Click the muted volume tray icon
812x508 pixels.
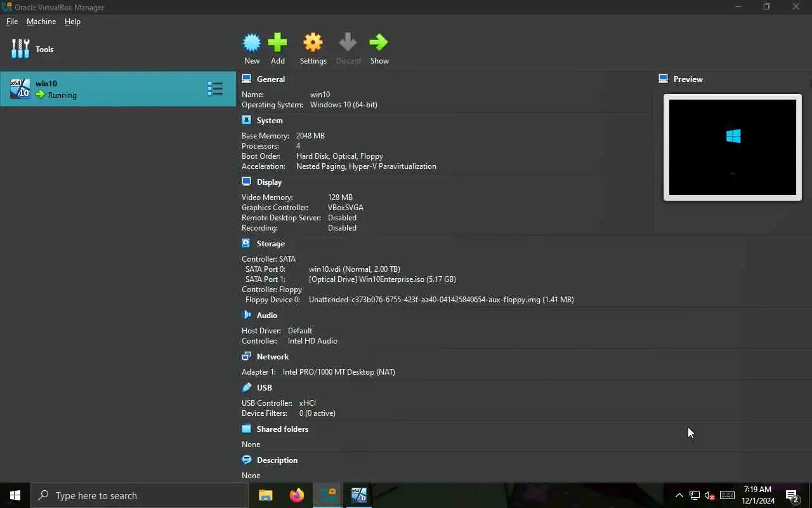710,496
